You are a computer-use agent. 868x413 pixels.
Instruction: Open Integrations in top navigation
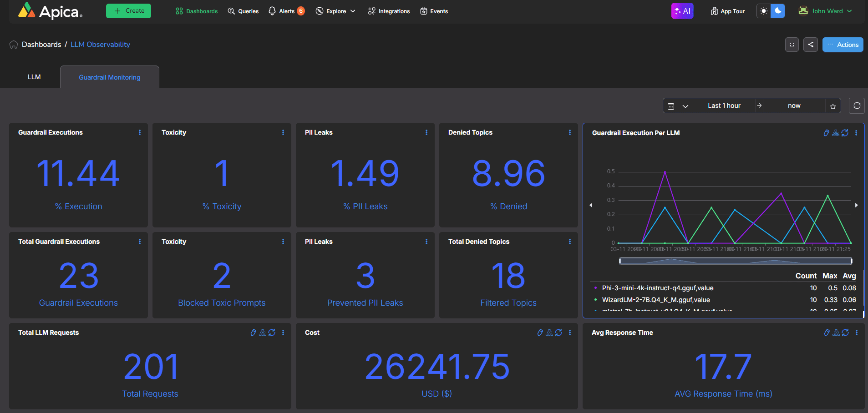pyautogui.click(x=389, y=11)
